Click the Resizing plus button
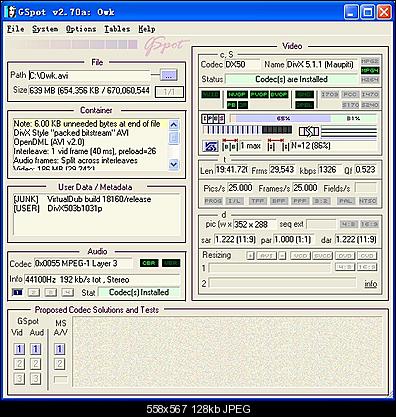Image resolution: width=396 pixels, height=417 pixels. point(250,256)
